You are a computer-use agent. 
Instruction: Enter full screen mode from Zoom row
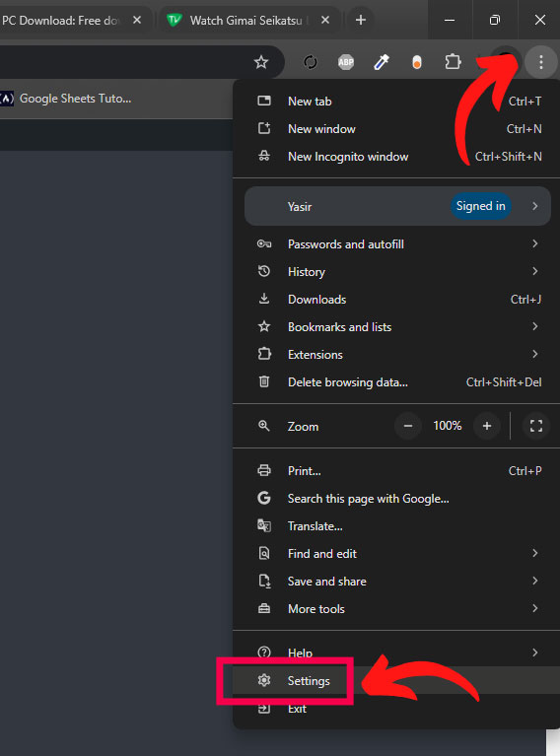pos(536,426)
